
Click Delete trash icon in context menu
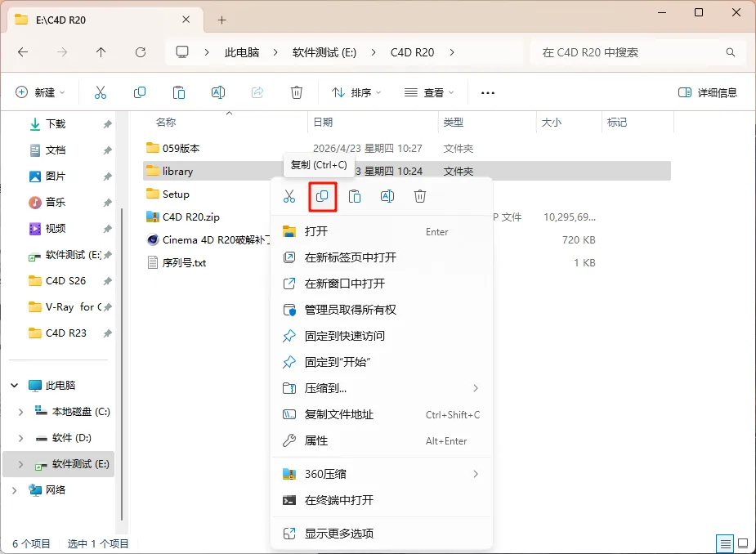[x=420, y=196]
